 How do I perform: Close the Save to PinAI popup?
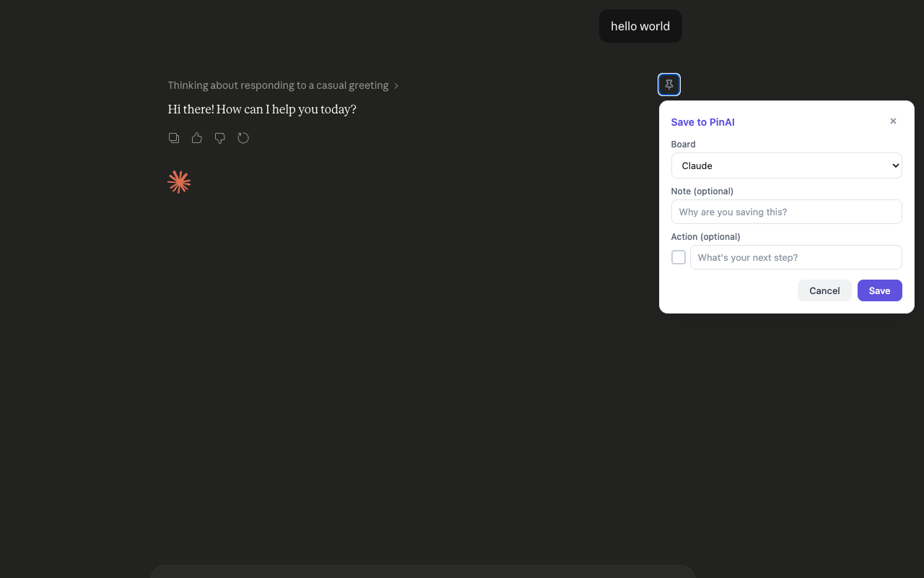pos(893,121)
